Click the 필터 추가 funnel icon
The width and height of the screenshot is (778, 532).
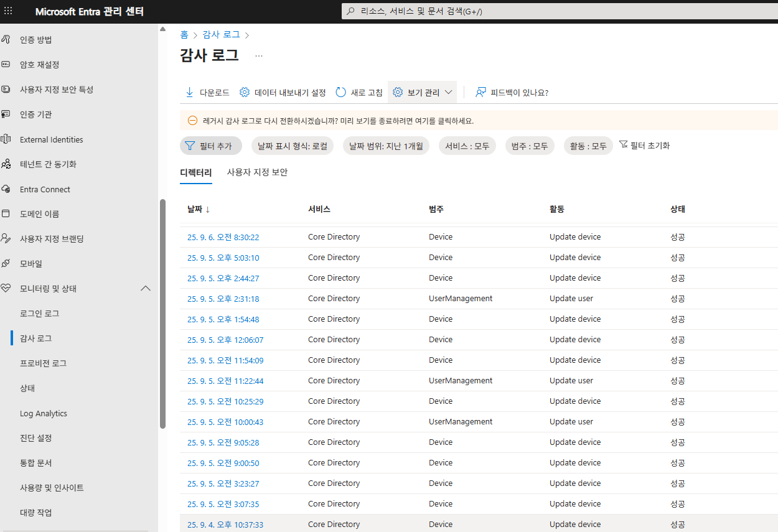190,146
